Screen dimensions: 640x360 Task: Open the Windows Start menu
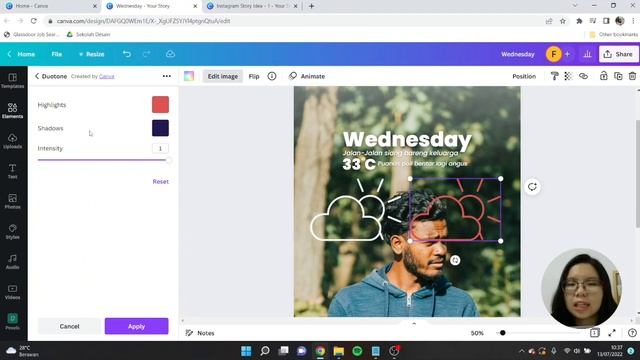[x=246, y=351]
